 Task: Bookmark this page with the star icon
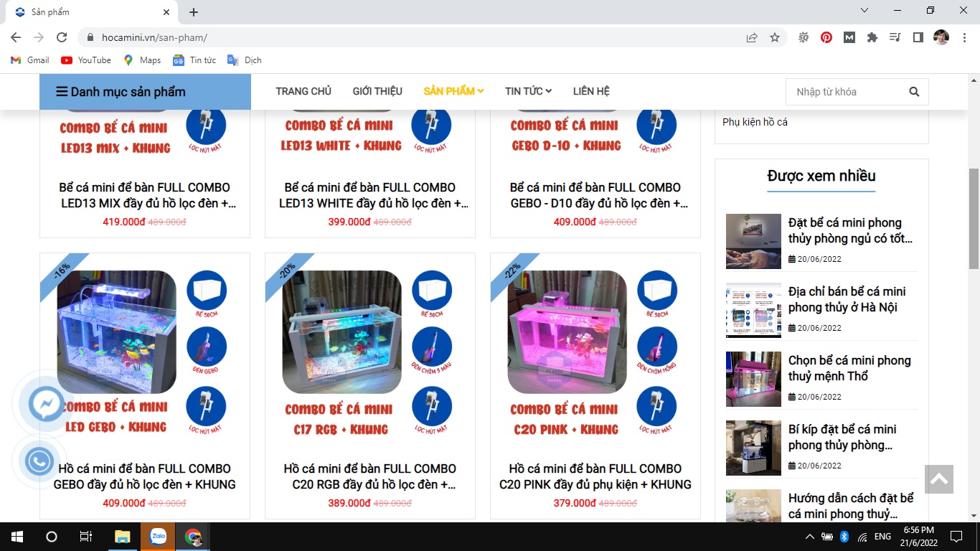(775, 37)
